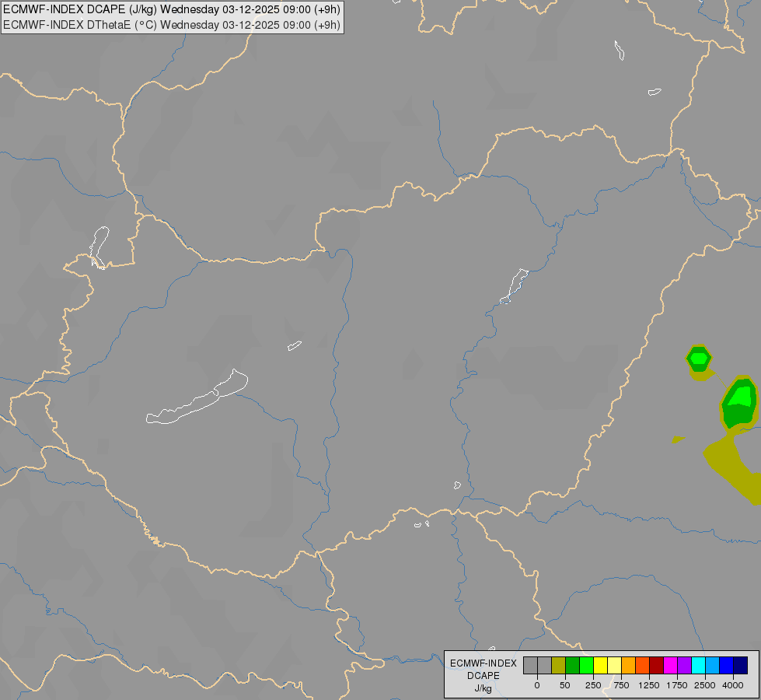This screenshot has height=700, width=761.
Task: Click the DThetaE title line at top
Action: pyautogui.click(x=172, y=25)
